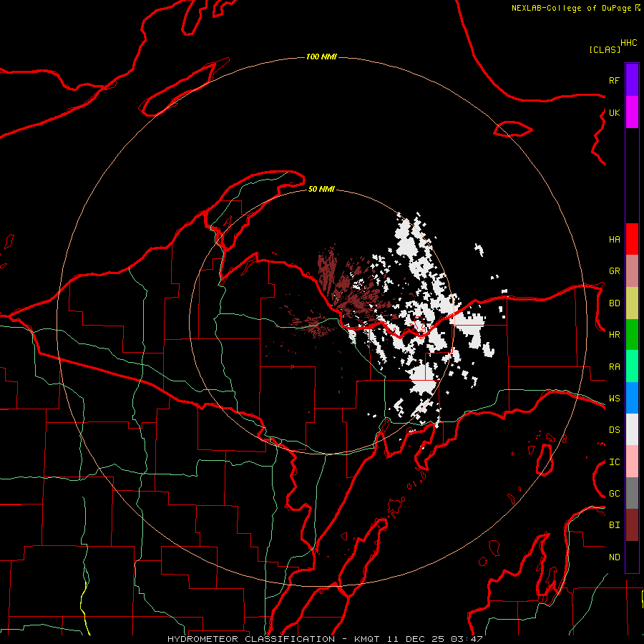Click the HYDROMETEOR CLASSIFICATION title text
The image size is (644, 644).
251,639
